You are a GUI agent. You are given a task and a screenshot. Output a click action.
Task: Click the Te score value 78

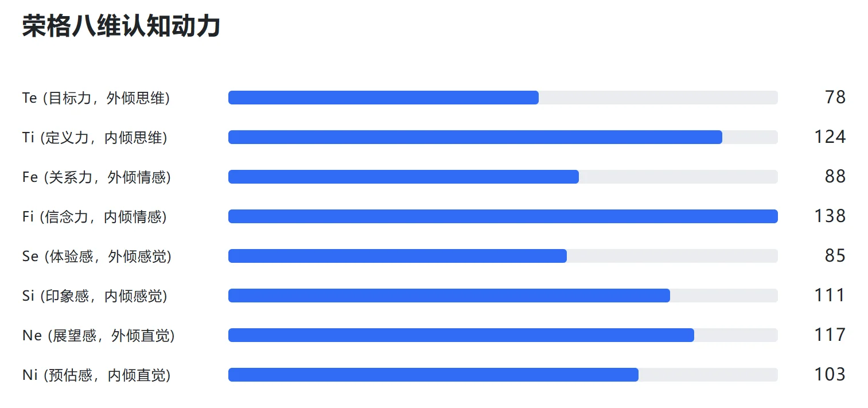coord(835,98)
